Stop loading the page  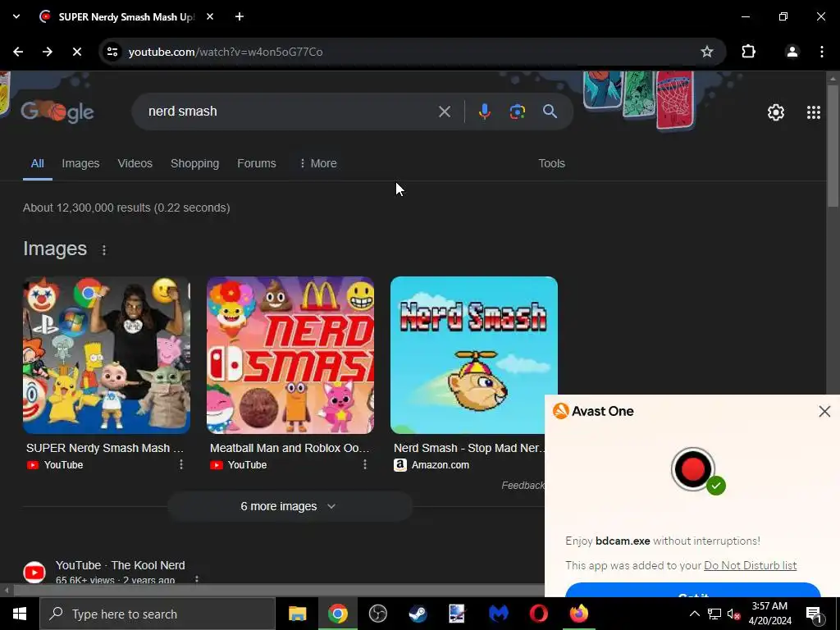(77, 52)
